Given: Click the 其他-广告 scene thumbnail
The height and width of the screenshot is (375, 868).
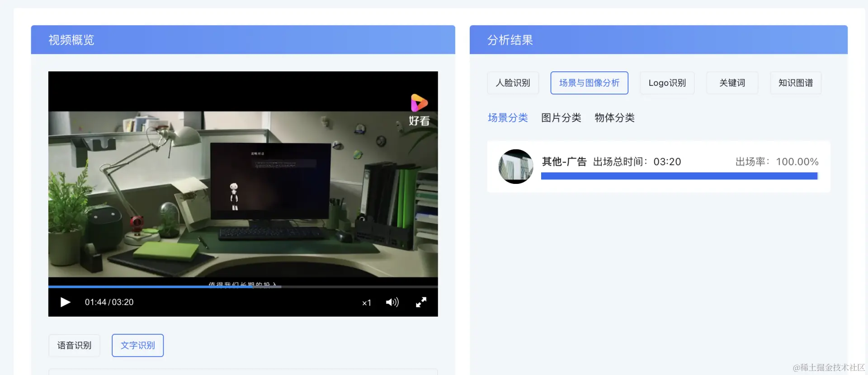Looking at the screenshot, I should click(x=516, y=166).
